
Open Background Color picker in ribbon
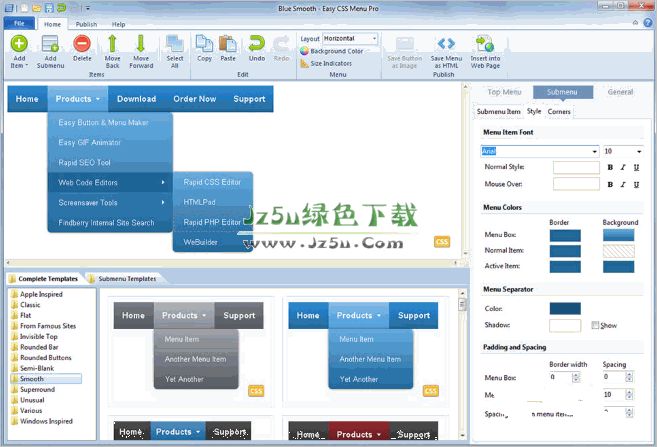point(332,51)
